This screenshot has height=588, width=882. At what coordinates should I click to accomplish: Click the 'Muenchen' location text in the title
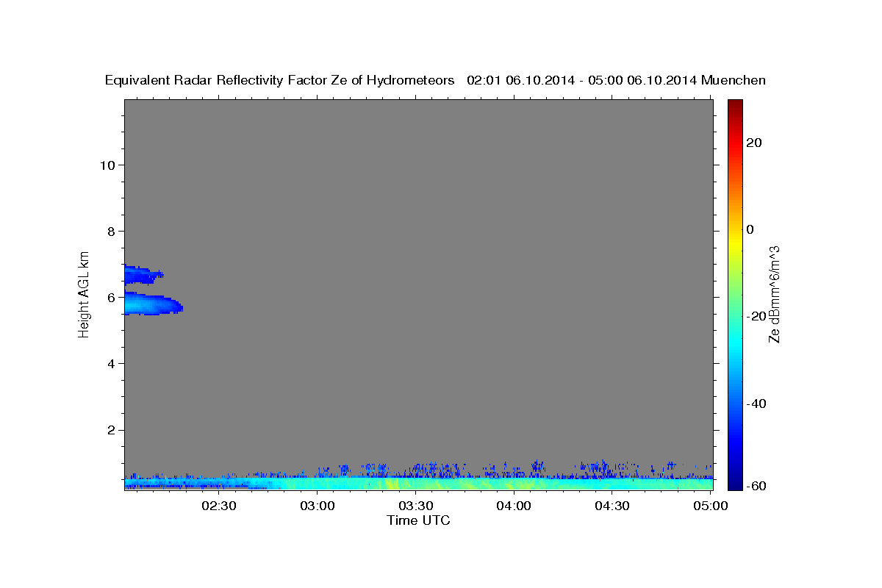point(734,80)
